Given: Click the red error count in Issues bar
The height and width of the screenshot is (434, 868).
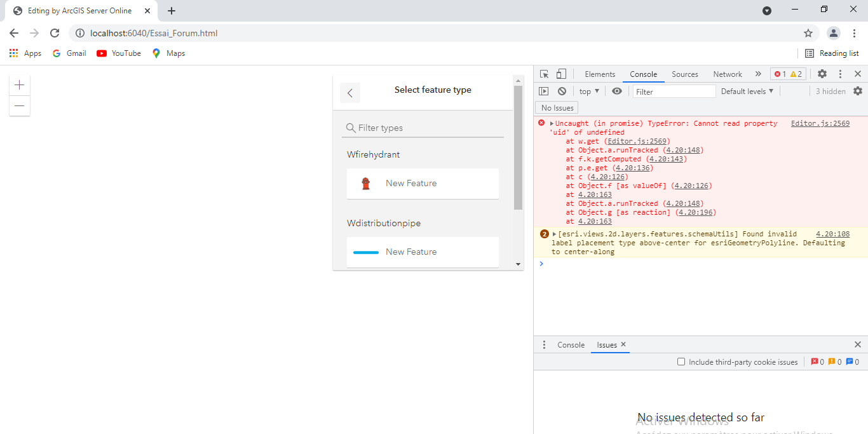Looking at the screenshot, I should click(818, 362).
